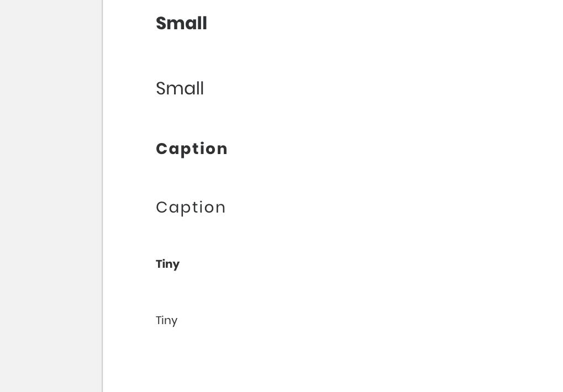The height and width of the screenshot is (392, 563).
Task: Click the divider edge between sidebar and canvas
Action: 103,196
